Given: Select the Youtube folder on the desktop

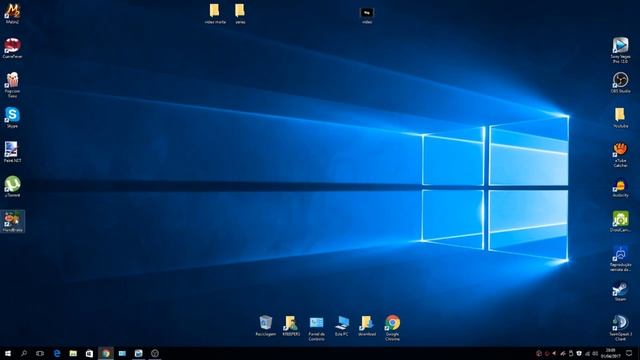Looking at the screenshot, I should [620, 118].
